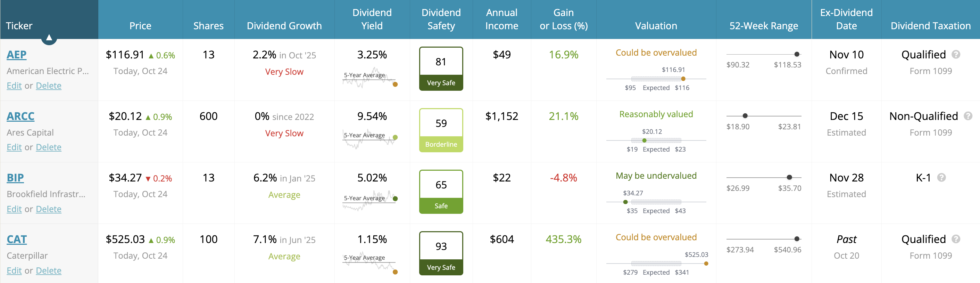980x283 pixels.
Task: View AEP's 5-Year Average yield sparkline
Action: 369,79
